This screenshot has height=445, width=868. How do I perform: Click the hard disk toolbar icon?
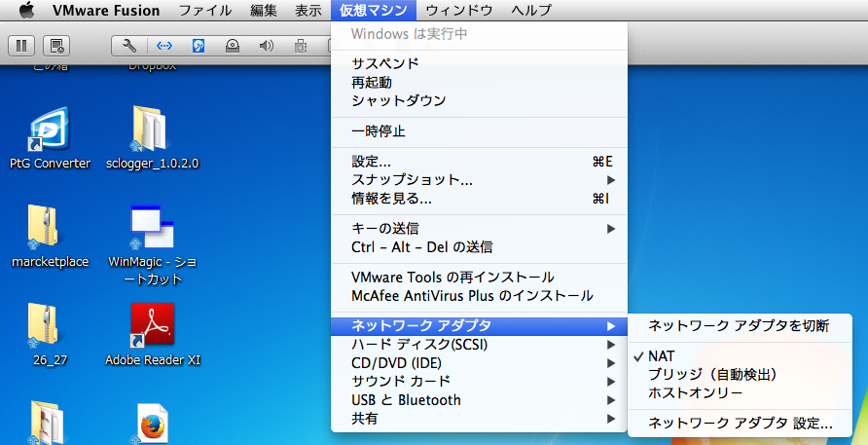click(x=199, y=46)
